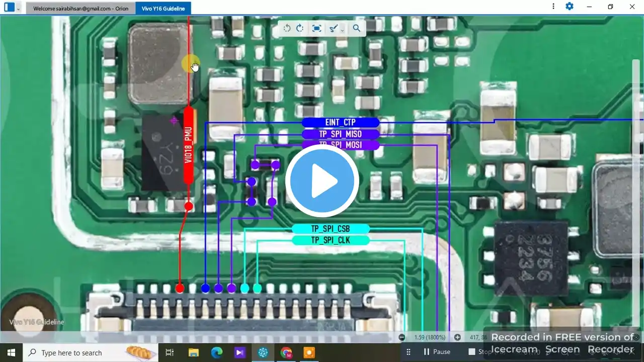Click the TP_SPI_MOSI signal label
644x362 pixels.
coord(340,145)
